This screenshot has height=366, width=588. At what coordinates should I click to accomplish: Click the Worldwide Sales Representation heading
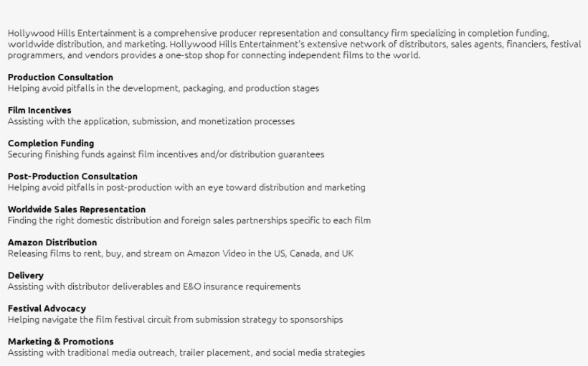click(x=77, y=210)
